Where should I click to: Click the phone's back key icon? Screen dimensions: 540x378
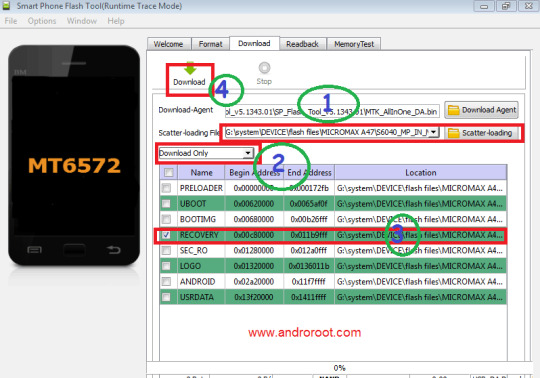click(x=113, y=250)
